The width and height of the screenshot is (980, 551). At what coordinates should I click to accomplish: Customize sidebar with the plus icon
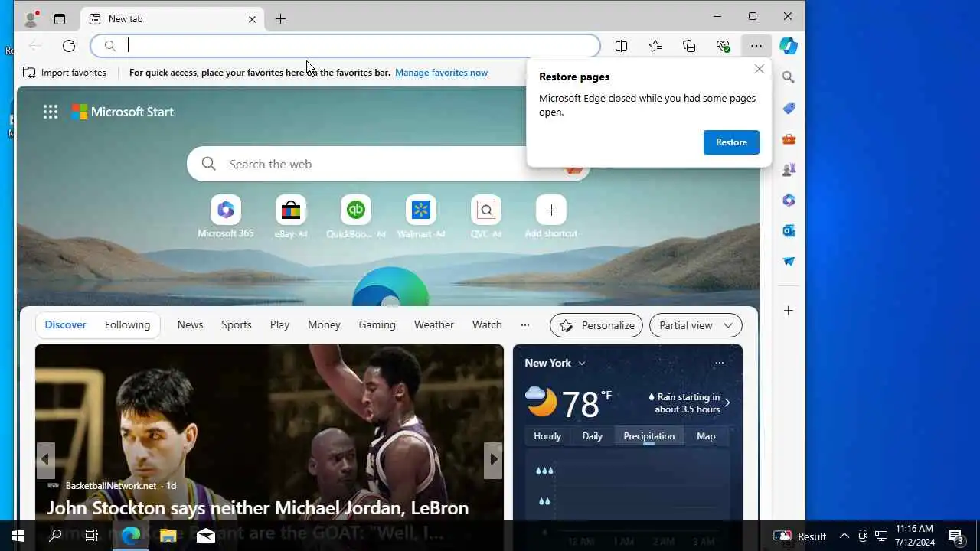[789, 311]
